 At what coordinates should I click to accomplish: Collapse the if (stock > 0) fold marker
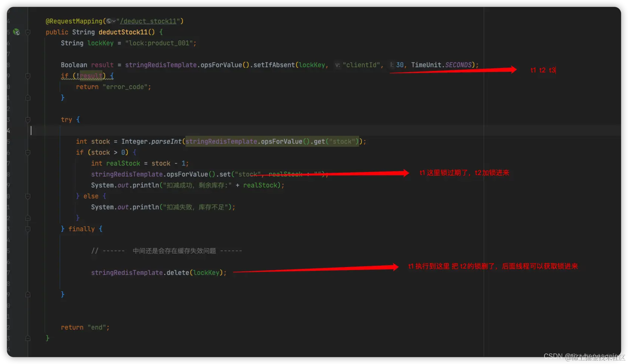click(28, 153)
